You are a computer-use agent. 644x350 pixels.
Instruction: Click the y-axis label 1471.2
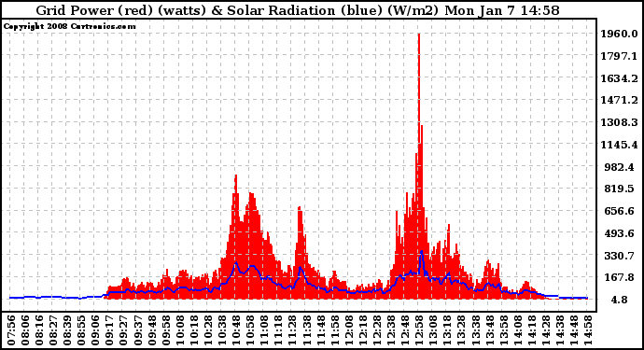pos(620,100)
